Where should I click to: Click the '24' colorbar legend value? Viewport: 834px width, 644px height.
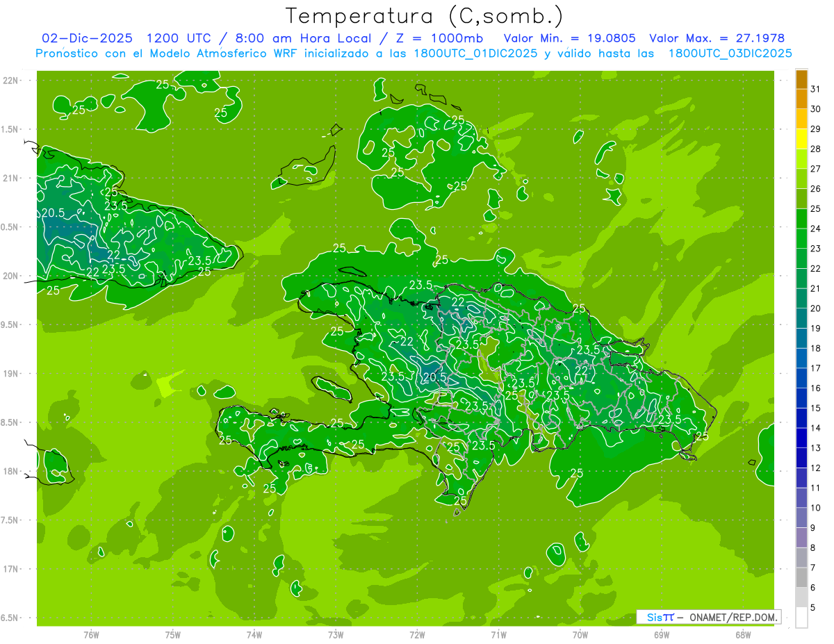[x=816, y=229]
